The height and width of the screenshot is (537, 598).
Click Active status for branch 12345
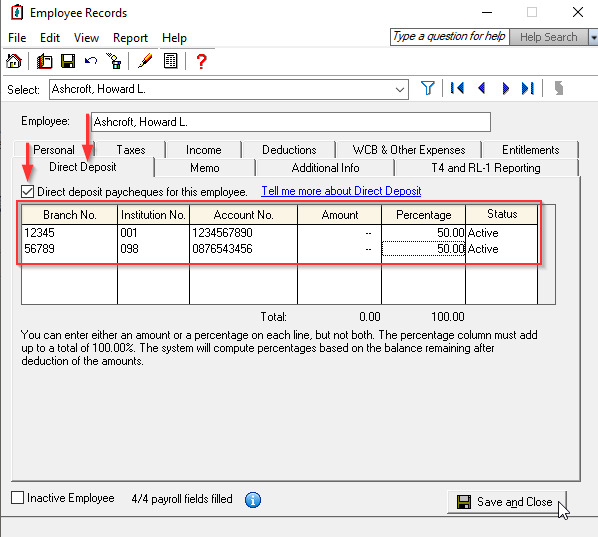(502, 233)
